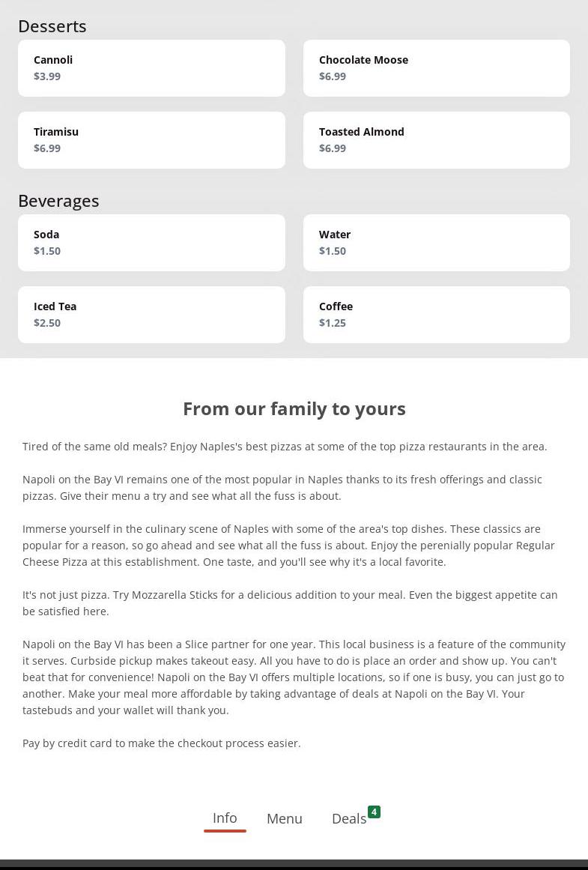Click the green 4 deals badge
588x870 pixels.
(374, 812)
